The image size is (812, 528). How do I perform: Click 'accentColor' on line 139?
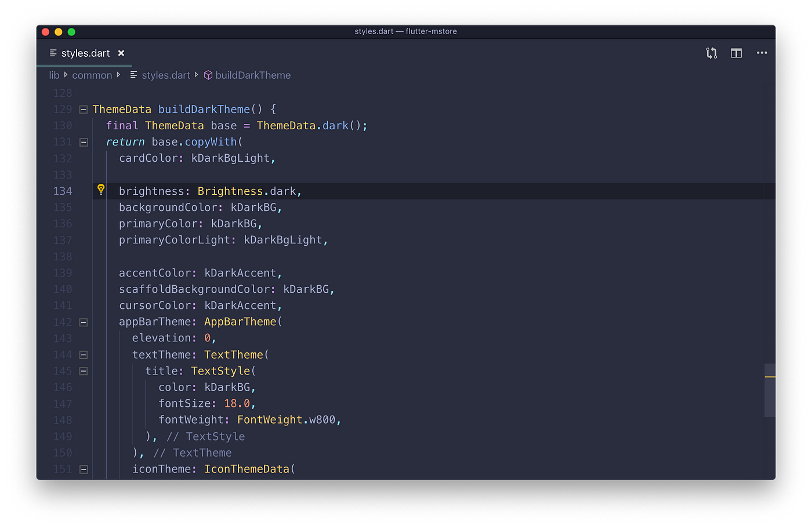coord(155,273)
